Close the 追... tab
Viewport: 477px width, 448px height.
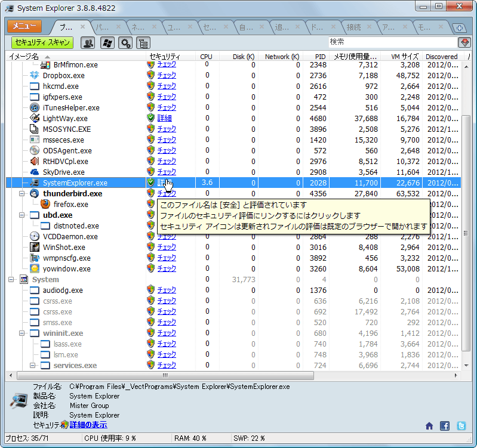(297, 27)
